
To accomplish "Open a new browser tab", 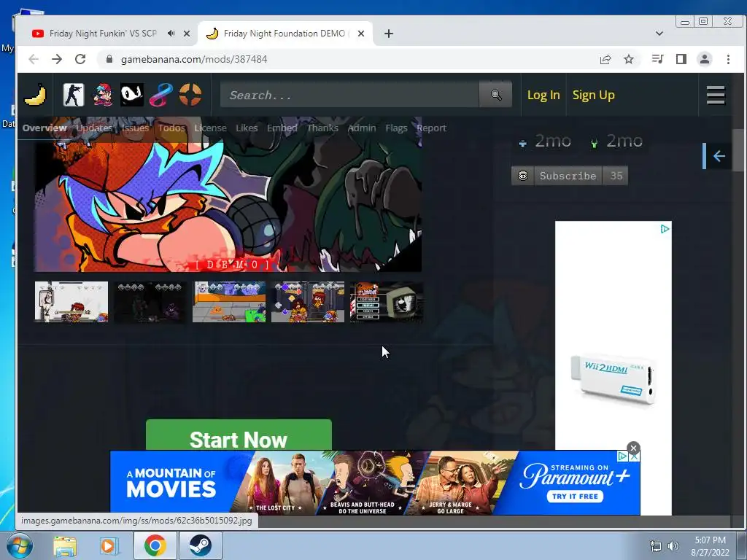I will pos(389,34).
